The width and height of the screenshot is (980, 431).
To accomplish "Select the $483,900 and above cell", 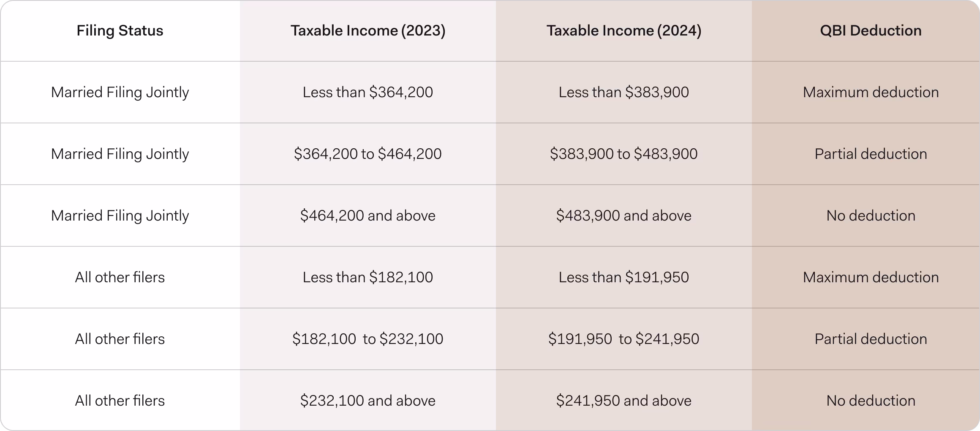I will [x=624, y=215].
